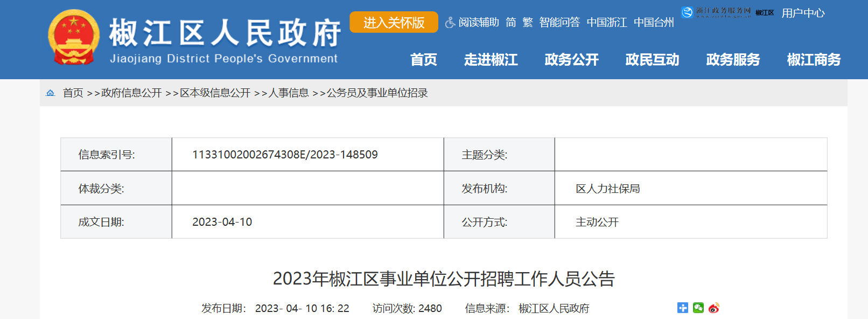The height and width of the screenshot is (319, 868).
Task: Switch to simplified Chinese 简
Action: 511,22
